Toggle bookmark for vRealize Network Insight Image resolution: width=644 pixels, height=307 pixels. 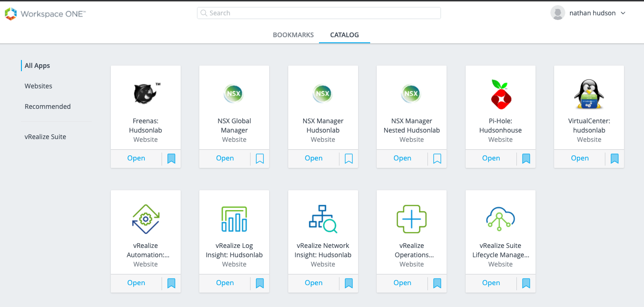(x=349, y=283)
